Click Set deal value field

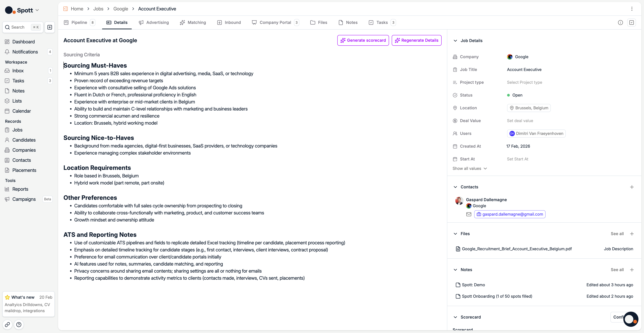(x=520, y=121)
